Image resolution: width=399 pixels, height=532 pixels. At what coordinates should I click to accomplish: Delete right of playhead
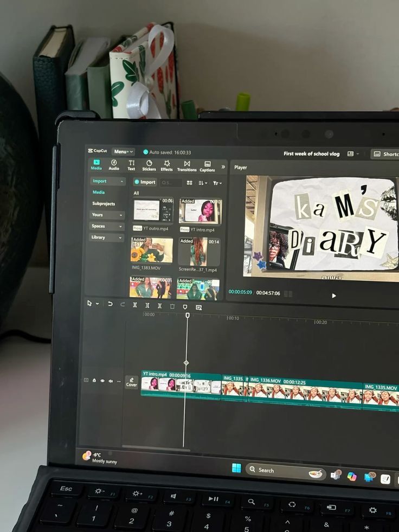coord(159,306)
